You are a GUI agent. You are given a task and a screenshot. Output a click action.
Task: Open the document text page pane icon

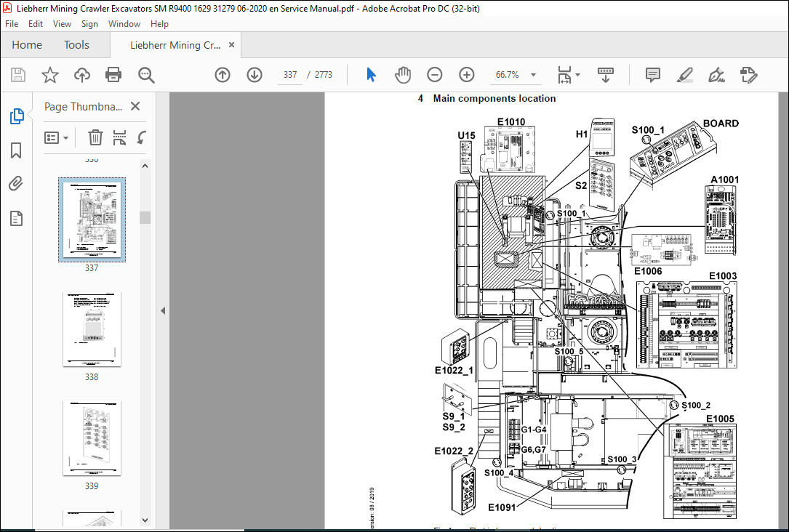point(16,218)
